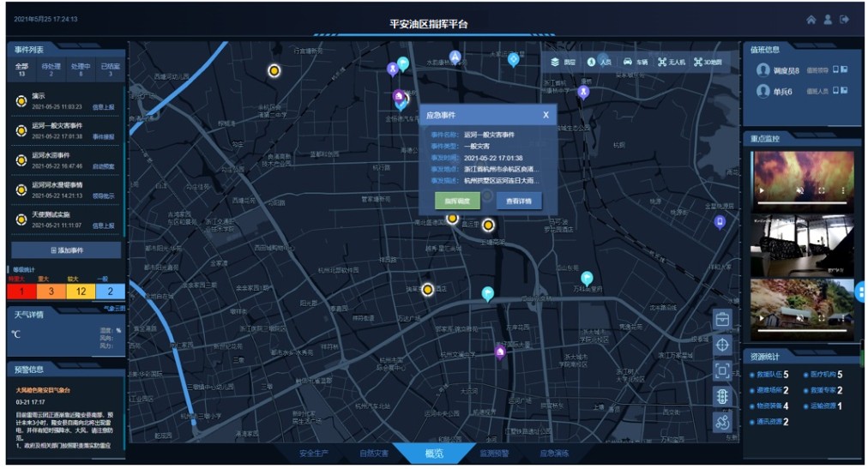Click phone icon next to 单兵6

click(x=836, y=90)
